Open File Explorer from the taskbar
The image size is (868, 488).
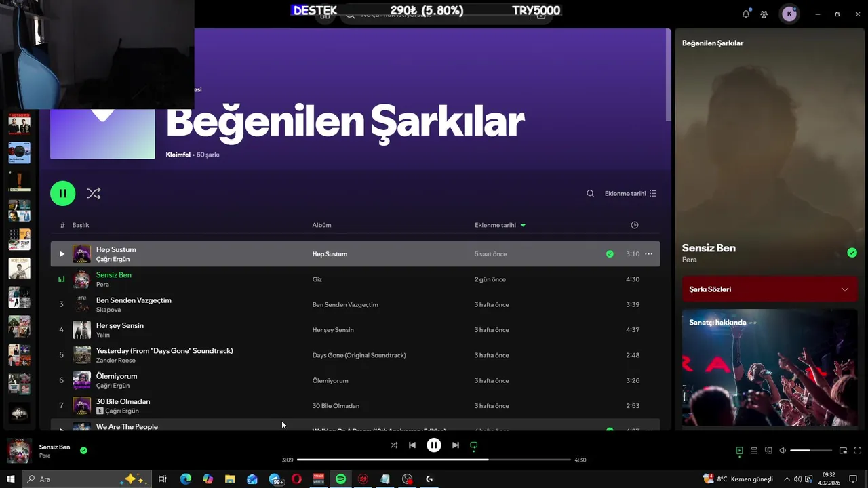point(230,479)
